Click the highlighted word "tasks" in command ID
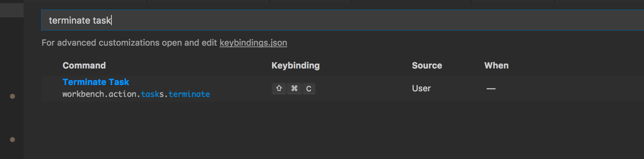Screen dimensions: 644x159 click(x=152, y=94)
